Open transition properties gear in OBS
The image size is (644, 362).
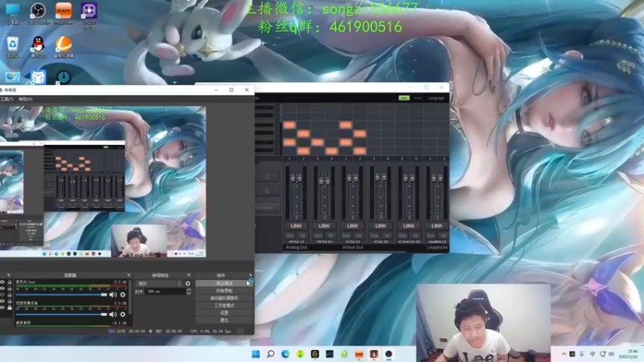(x=188, y=284)
